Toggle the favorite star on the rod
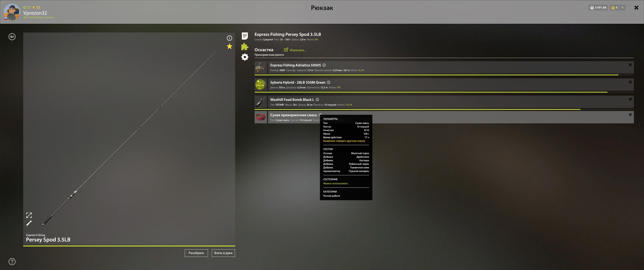Screen dimensions: 644x270 tap(229, 46)
